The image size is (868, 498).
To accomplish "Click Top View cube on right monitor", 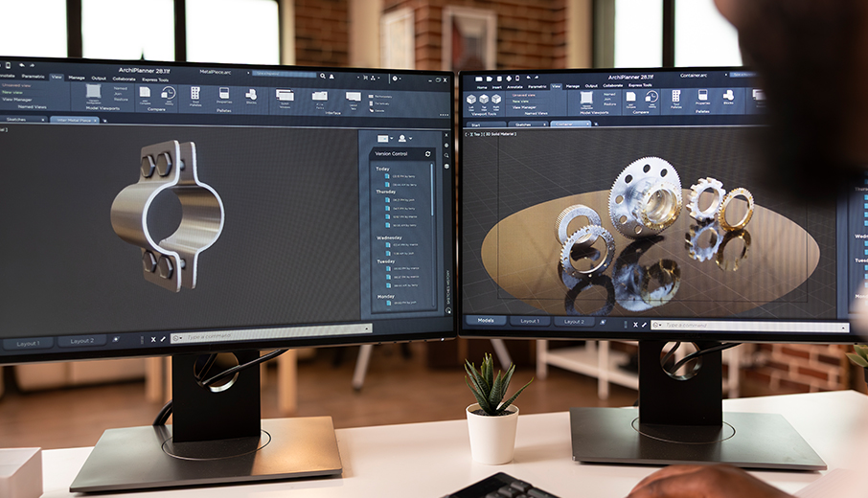I will tap(484, 101).
